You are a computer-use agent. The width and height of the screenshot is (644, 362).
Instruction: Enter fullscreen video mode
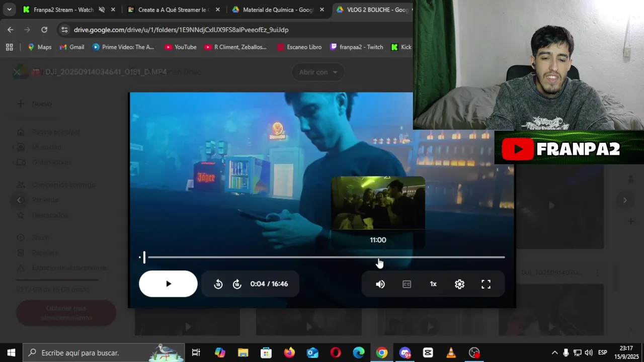(486, 284)
